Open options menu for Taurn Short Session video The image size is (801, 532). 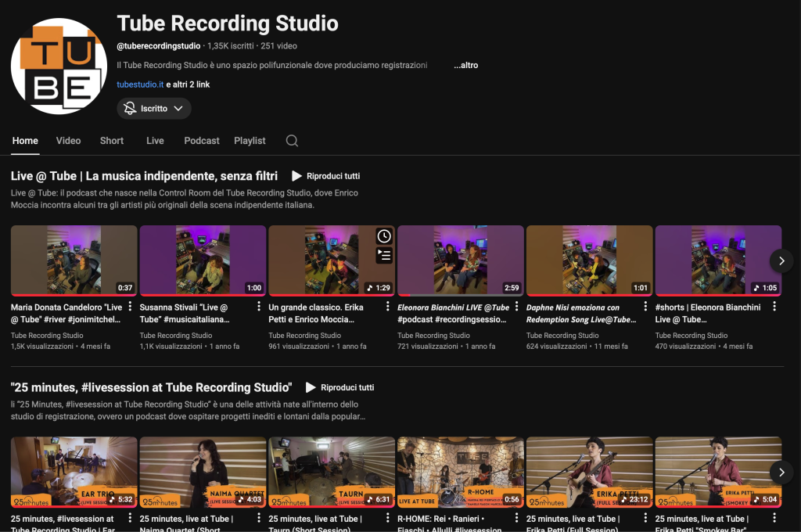pyautogui.click(x=388, y=518)
